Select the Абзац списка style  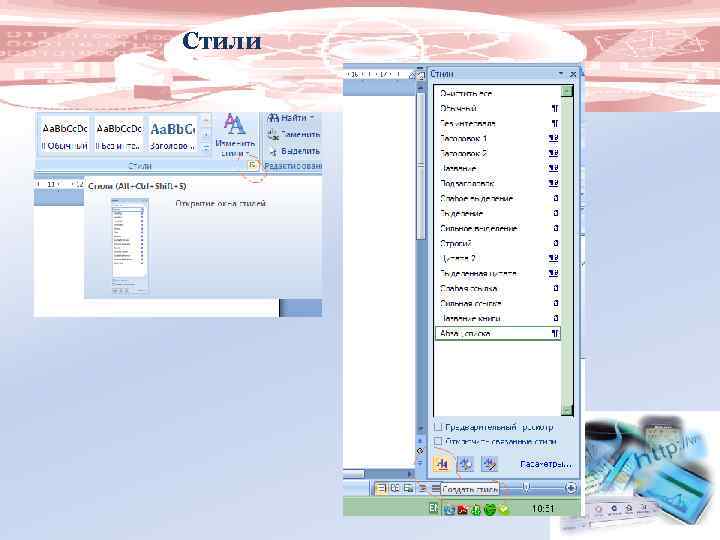point(497,333)
